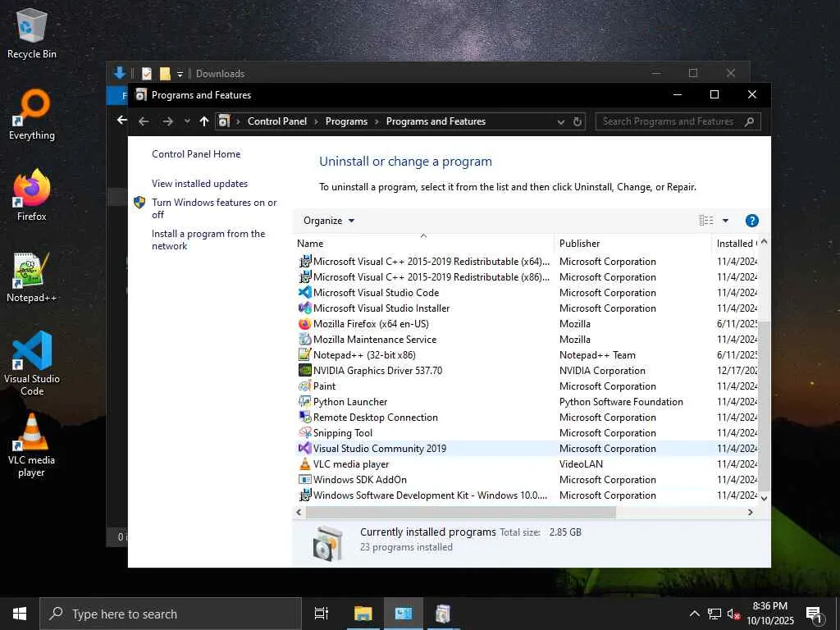Open File Explorer from the taskbar

(x=363, y=614)
